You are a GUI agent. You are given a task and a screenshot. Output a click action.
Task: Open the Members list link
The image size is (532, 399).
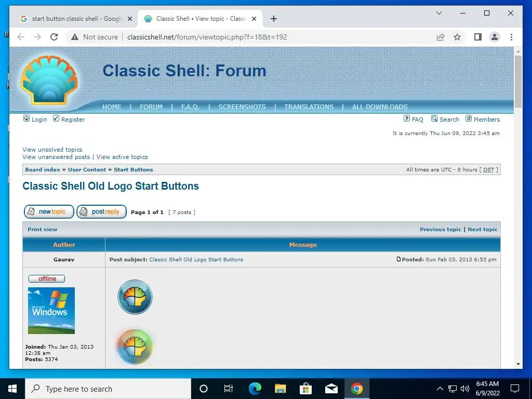(483, 119)
